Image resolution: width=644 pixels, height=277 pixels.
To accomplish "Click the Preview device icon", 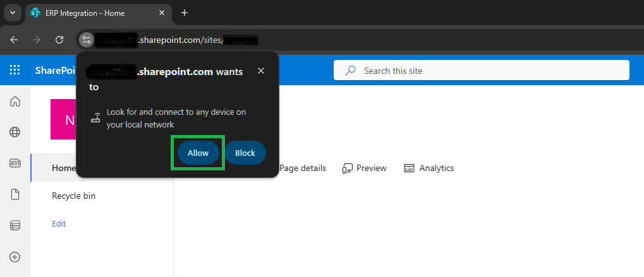I will click(x=348, y=168).
